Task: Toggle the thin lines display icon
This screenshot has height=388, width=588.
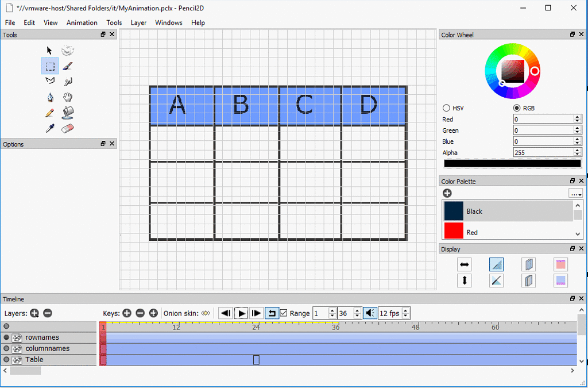Action: [497, 264]
